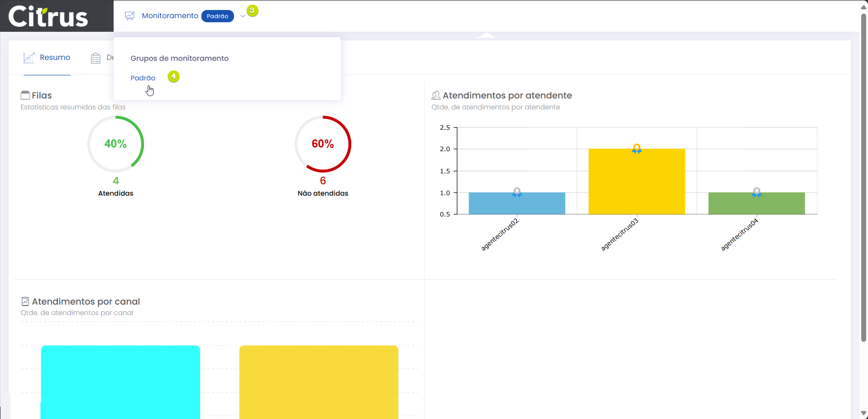Click the Filas section icon
Screen dimensions: 868x419
25,95
